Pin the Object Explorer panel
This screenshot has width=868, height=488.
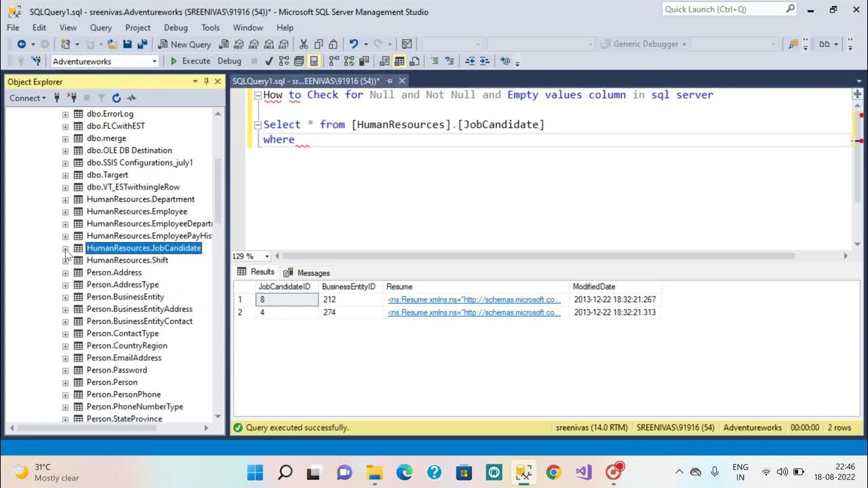point(206,81)
